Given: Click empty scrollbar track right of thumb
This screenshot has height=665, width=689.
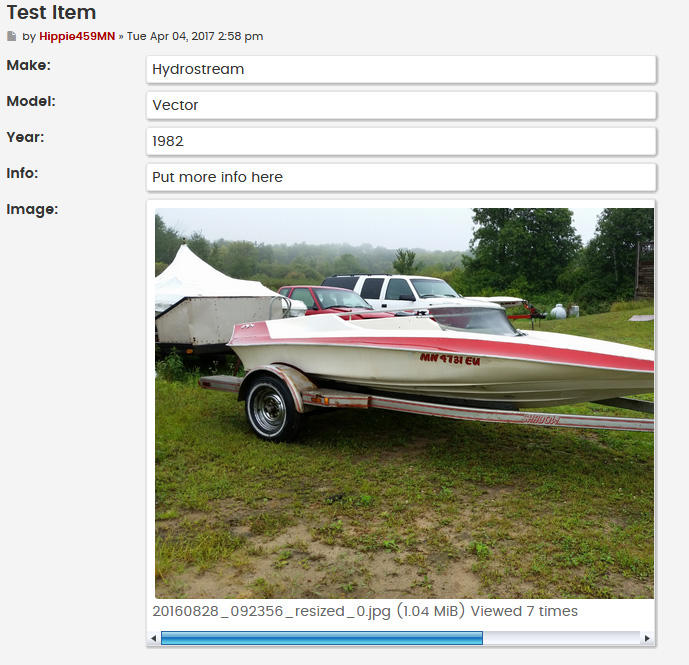Looking at the screenshot, I should tap(562, 638).
